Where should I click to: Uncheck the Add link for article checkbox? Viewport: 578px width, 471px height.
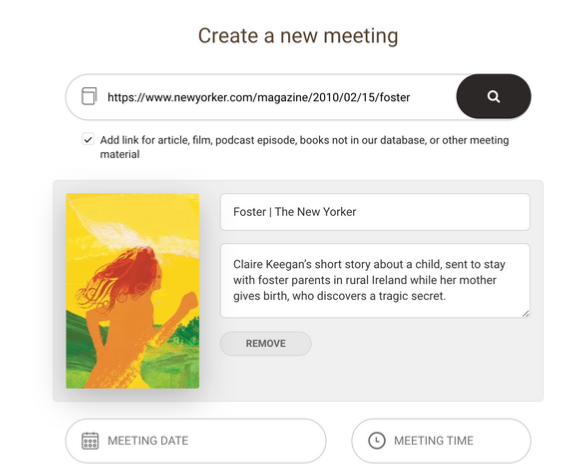pyautogui.click(x=88, y=140)
